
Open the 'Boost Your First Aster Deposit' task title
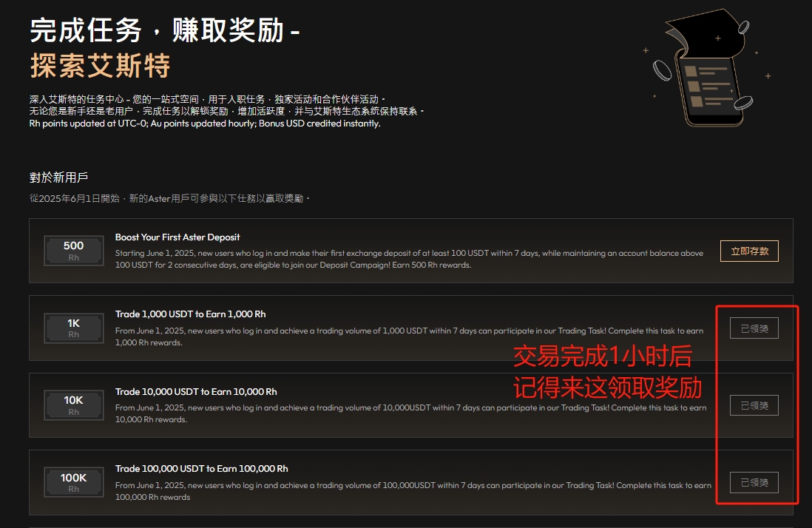coord(177,237)
